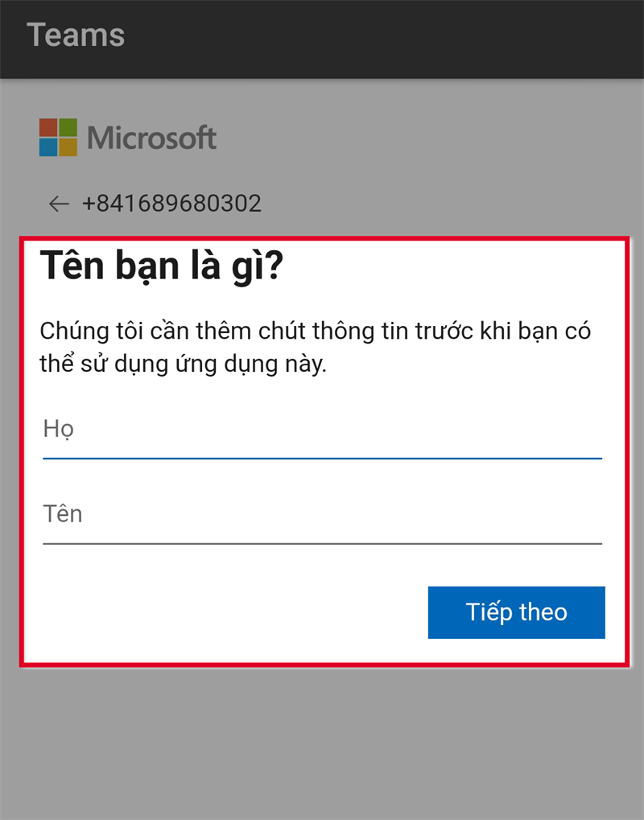Click the 'Tên bạn là gì?' heading

[x=161, y=266]
